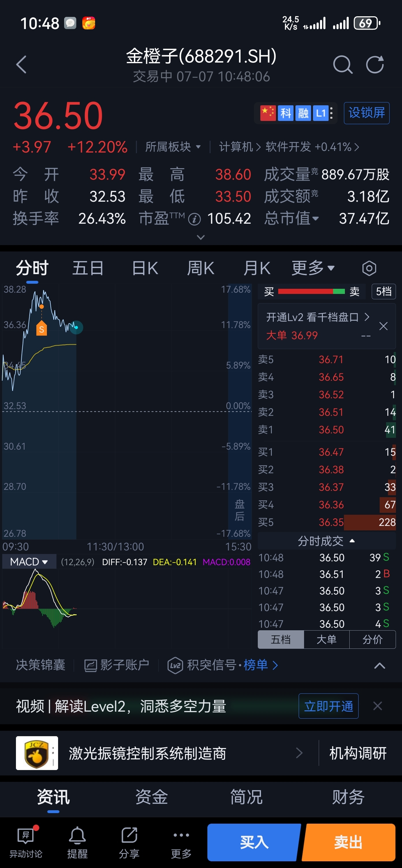Viewport: 402px width, 868px height.
Task: Tap the L1 quote level badge
Action: click(x=320, y=113)
